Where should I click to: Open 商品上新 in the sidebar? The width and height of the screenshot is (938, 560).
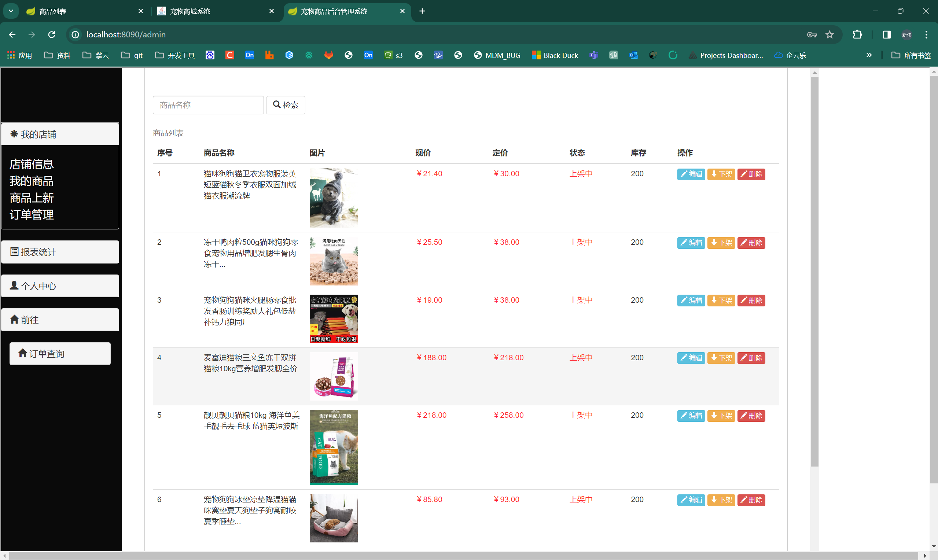point(32,198)
